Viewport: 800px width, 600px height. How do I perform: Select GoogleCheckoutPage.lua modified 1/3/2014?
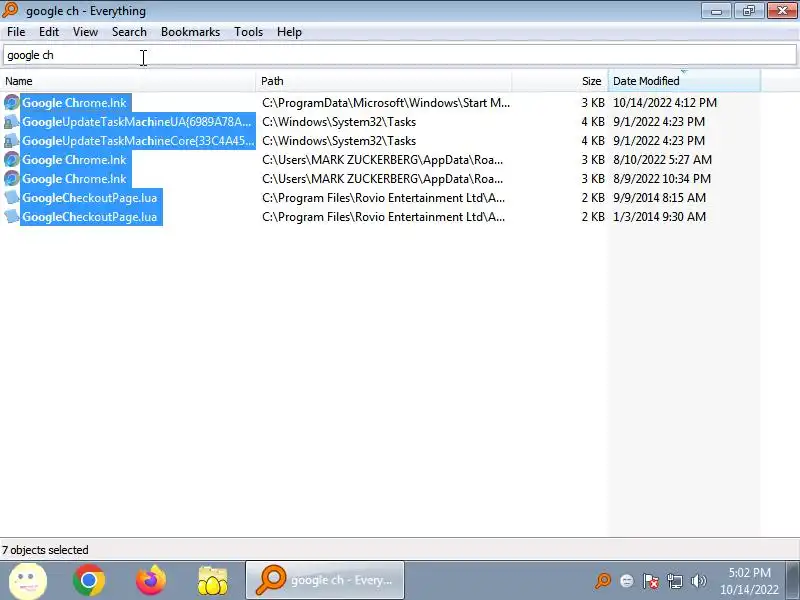click(x=90, y=217)
